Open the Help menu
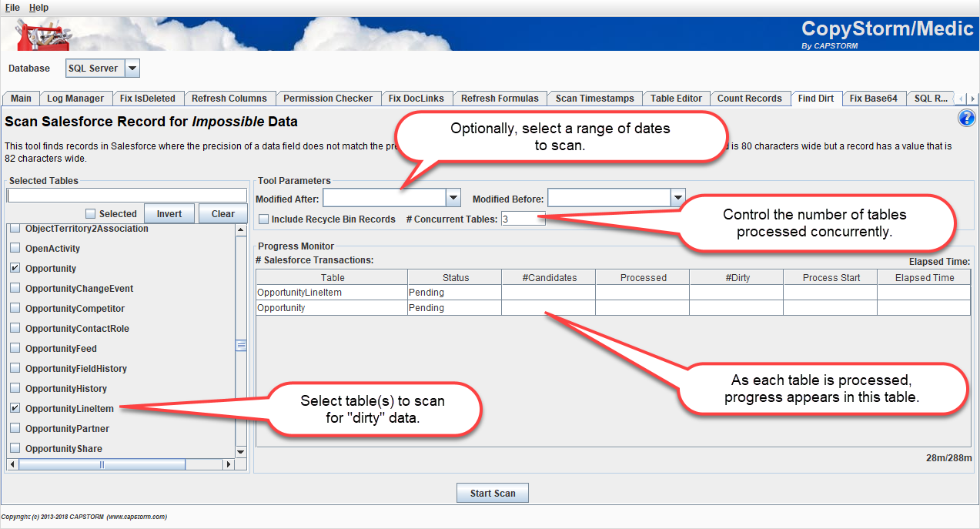980x529 pixels. pos(38,7)
